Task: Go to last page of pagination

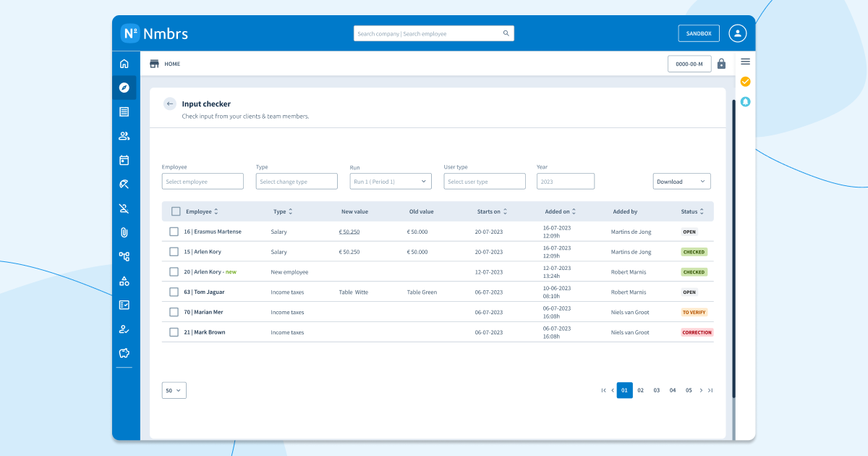Action: (x=710, y=390)
